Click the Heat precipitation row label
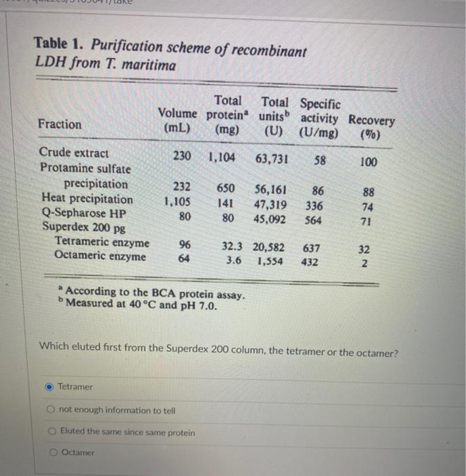This screenshot has height=476, width=466. tap(88, 199)
